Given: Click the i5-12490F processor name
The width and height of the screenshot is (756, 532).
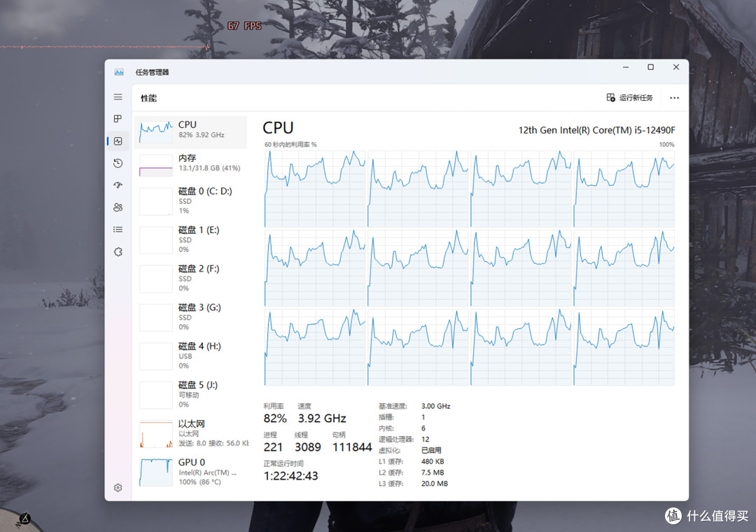Looking at the screenshot, I should 596,130.
